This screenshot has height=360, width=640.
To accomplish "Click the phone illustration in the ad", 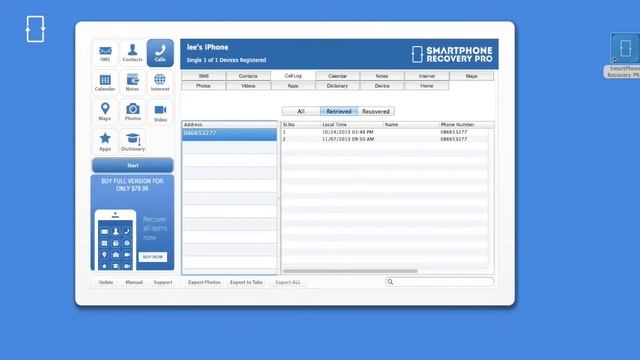I will click(116, 240).
